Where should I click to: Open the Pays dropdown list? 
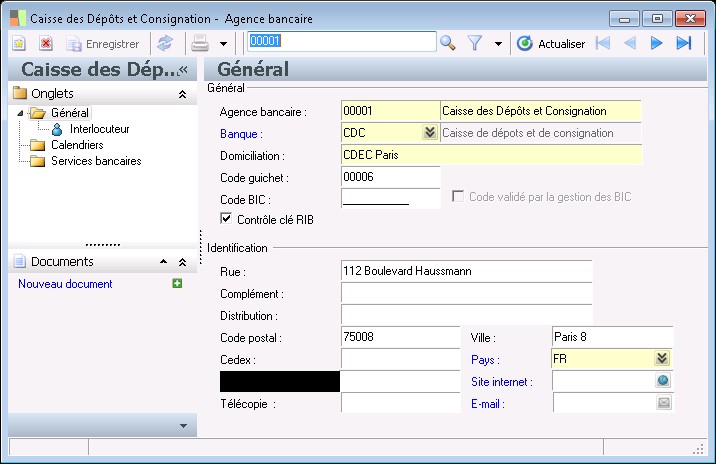661,359
